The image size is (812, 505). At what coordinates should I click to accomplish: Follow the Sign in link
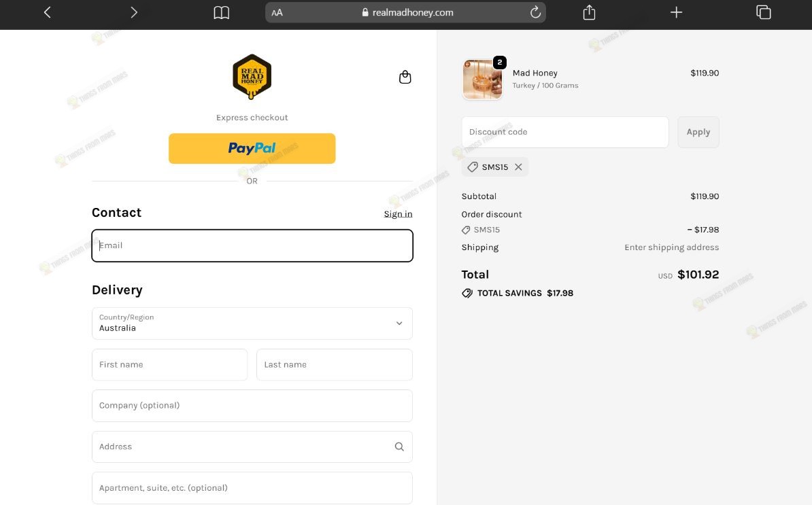point(398,213)
